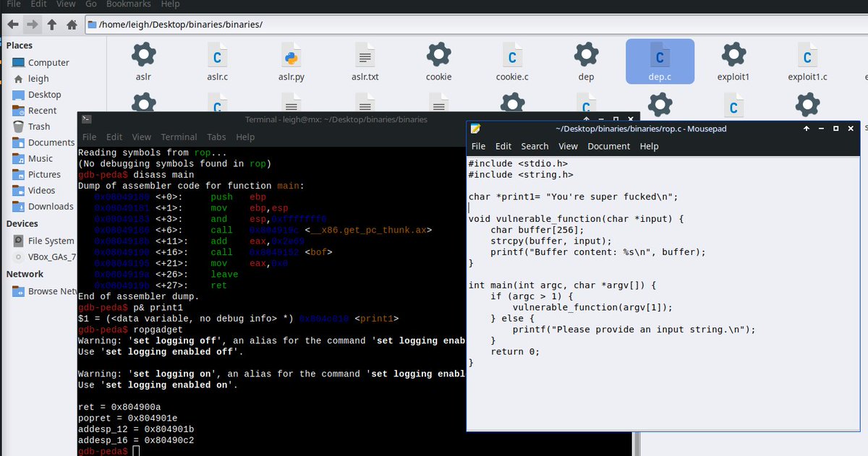Click 'End of assembler dump.' text
This screenshot has width=868, height=456.
(139, 296)
